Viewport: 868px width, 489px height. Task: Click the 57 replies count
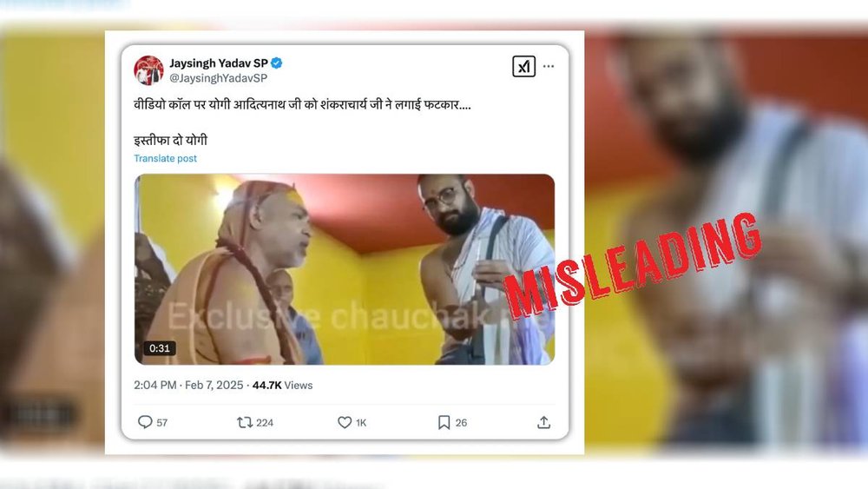[x=161, y=422]
